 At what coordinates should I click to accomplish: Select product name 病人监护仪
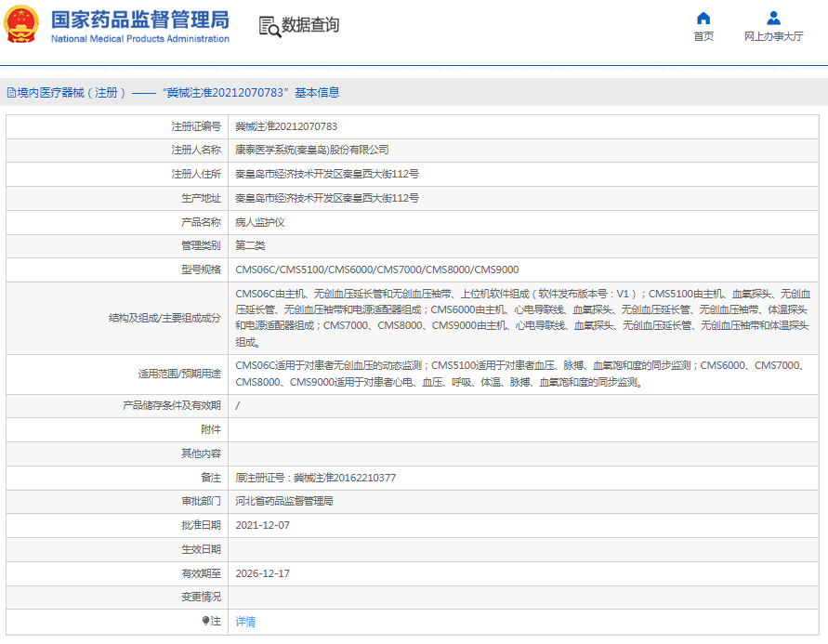point(260,222)
